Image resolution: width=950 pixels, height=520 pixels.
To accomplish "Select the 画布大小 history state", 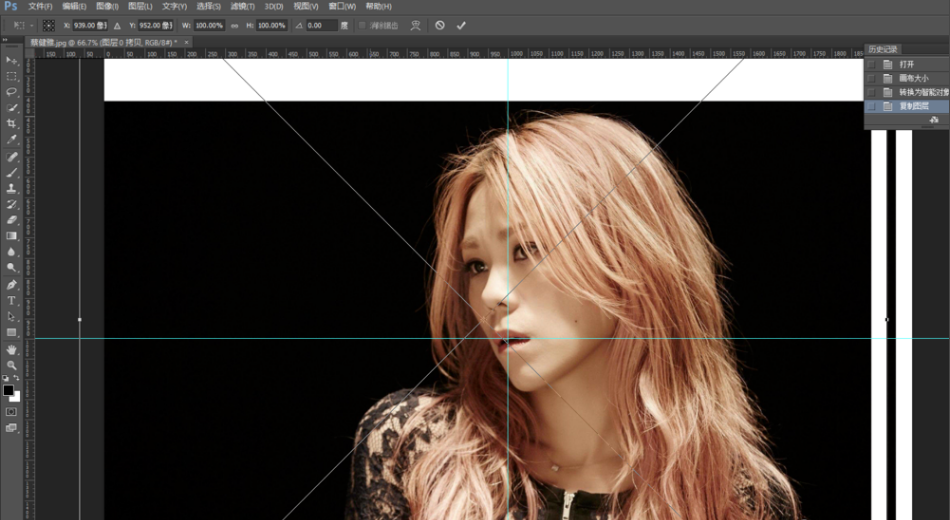I will tap(906, 78).
